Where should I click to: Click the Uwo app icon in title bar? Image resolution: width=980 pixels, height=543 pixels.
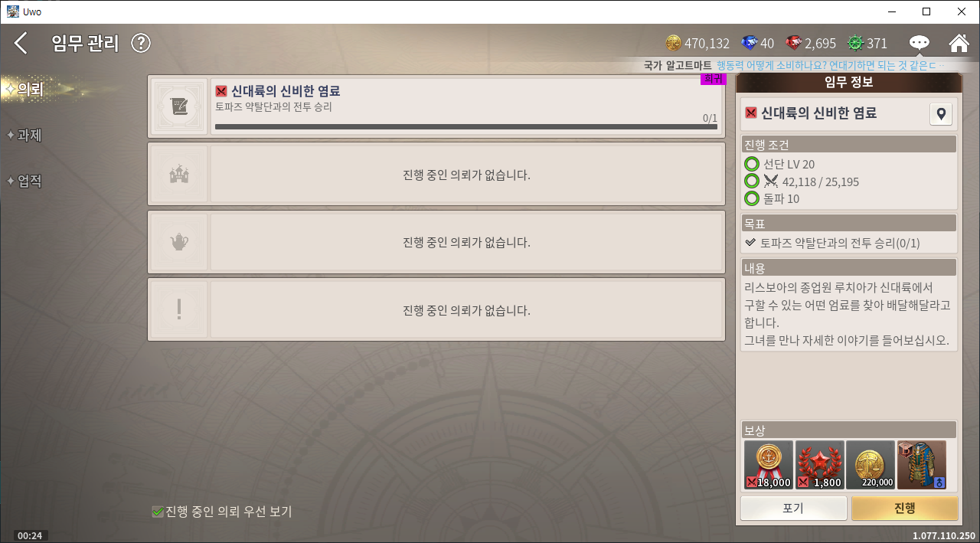13,11
